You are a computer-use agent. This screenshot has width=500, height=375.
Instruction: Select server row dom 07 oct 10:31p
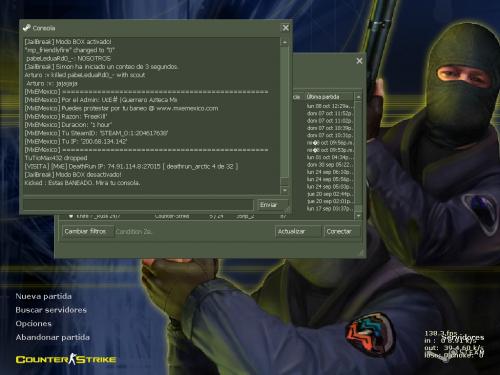pos(329,135)
